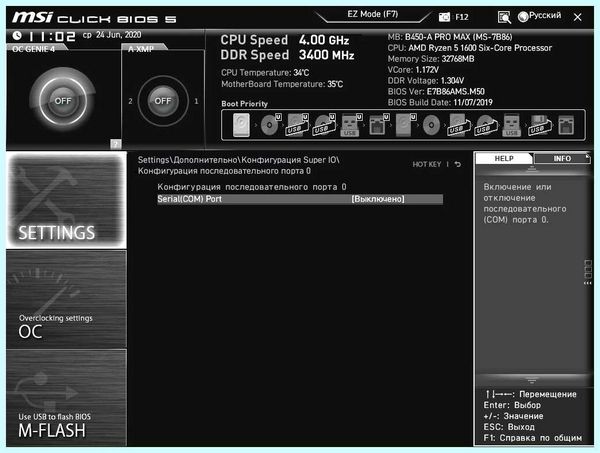Open the BIOS search magnifier icon
This screenshot has width=600, height=453.
(504, 17)
